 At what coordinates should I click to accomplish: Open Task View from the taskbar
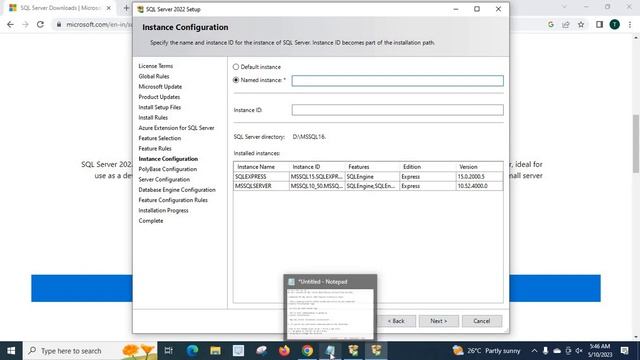168,351
